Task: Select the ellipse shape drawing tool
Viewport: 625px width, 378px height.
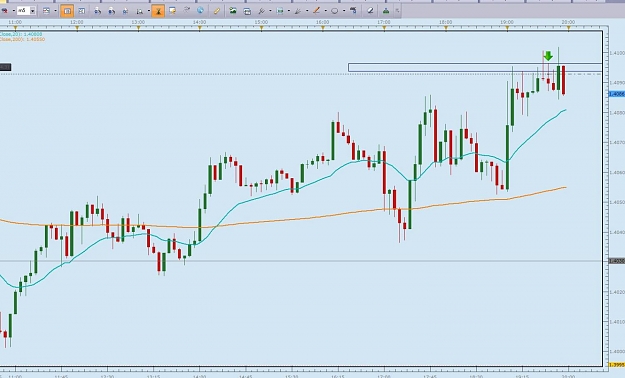Action: 335,11
